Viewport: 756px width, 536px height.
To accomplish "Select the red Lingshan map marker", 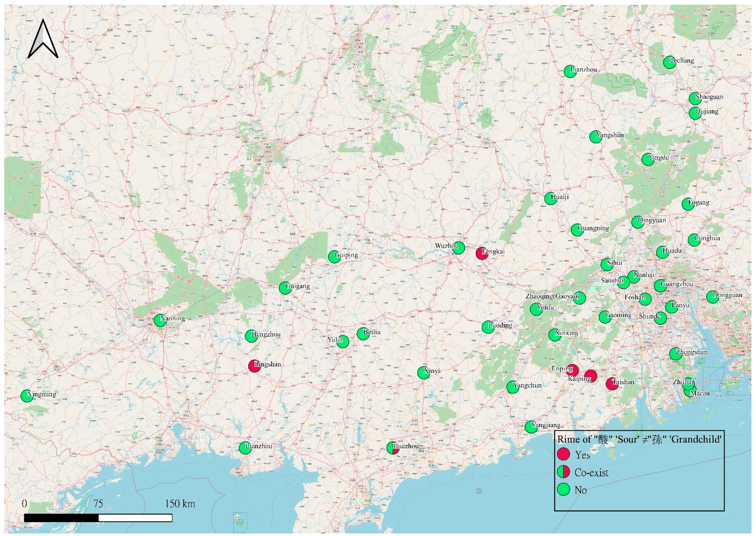I will [x=254, y=366].
